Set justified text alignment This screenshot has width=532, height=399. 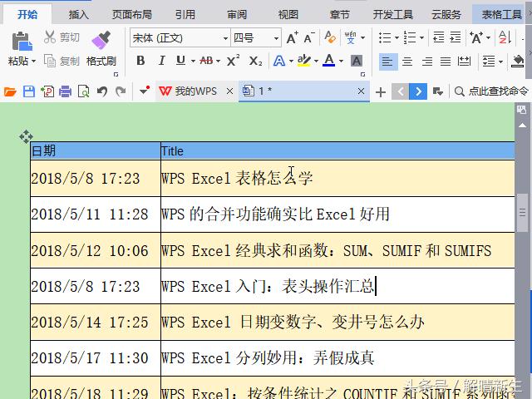click(x=446, y=62)
